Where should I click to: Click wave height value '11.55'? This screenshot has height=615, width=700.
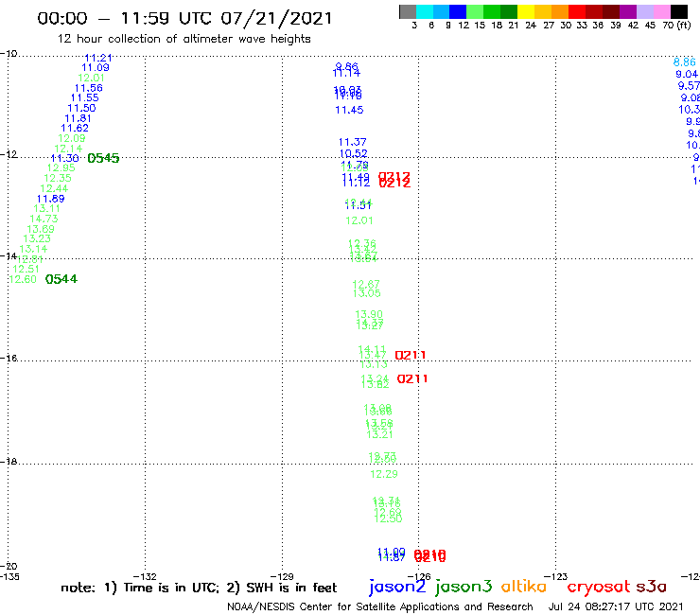point(85,97)
